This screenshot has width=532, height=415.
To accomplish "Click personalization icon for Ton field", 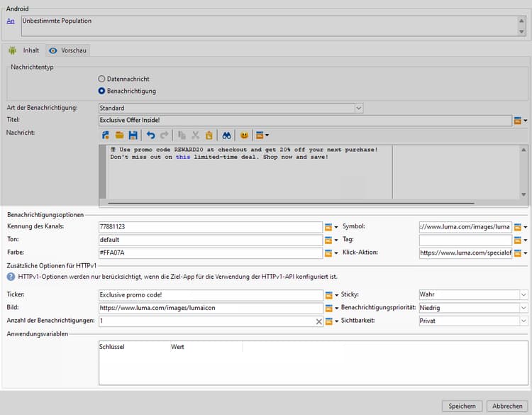I will 328,240.
